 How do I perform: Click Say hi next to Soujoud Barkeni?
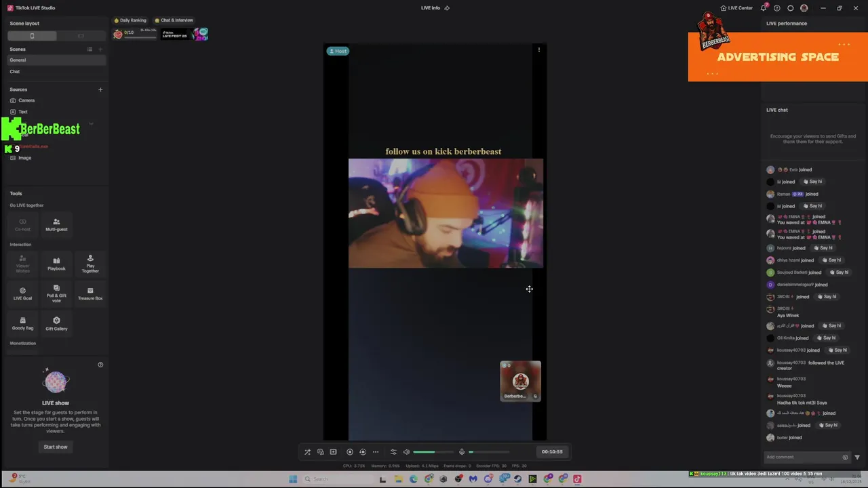coord(840,272)
